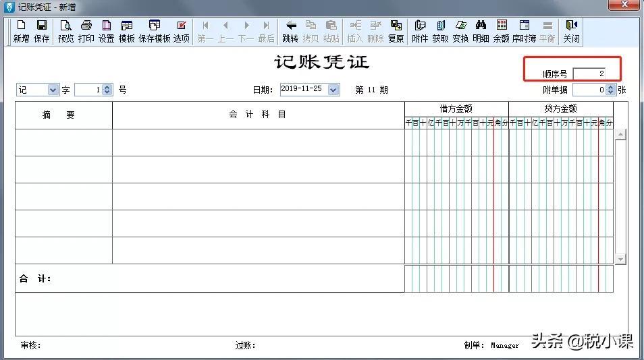Click the first row 贷方金额 cell

[561, 143]
